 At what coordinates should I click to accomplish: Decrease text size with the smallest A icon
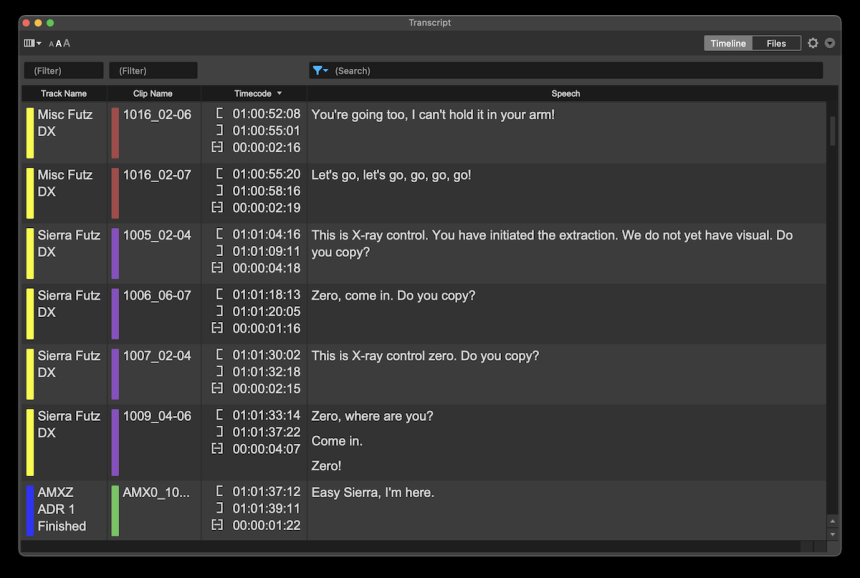click(x=51, y=44)
